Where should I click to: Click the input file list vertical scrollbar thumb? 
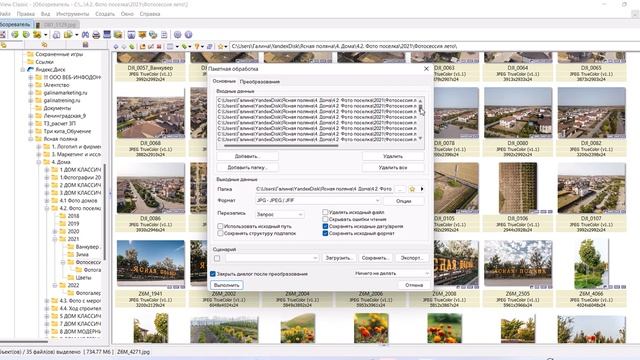(x=420, y=107)
